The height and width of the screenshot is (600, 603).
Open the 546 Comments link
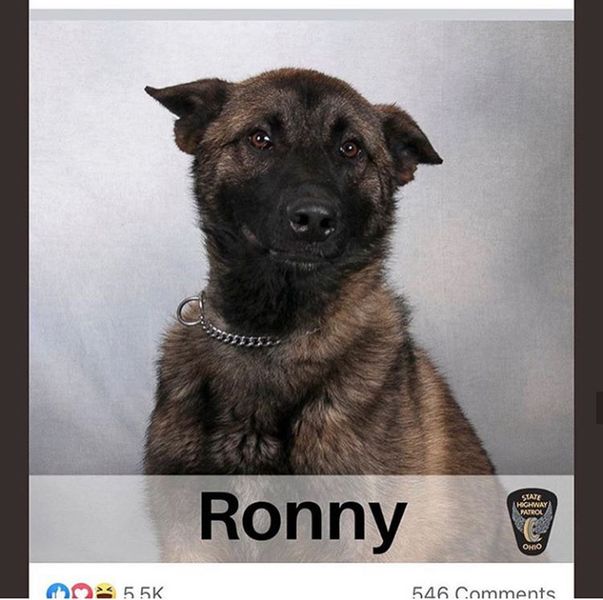(x=483, y=593)
